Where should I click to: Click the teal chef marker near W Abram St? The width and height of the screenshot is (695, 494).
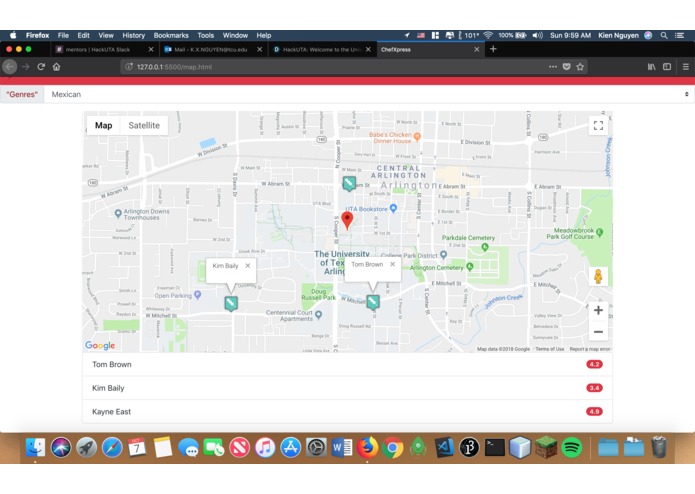click(x=349, y=183)
